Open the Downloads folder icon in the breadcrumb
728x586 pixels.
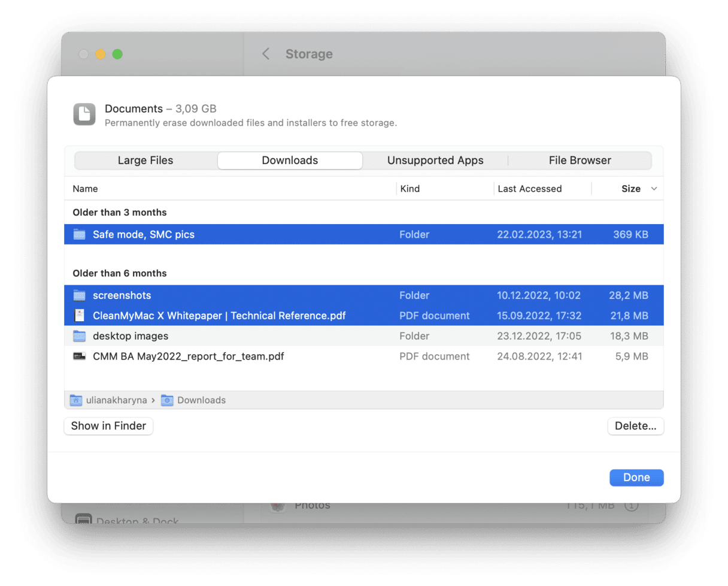[166, 400]
